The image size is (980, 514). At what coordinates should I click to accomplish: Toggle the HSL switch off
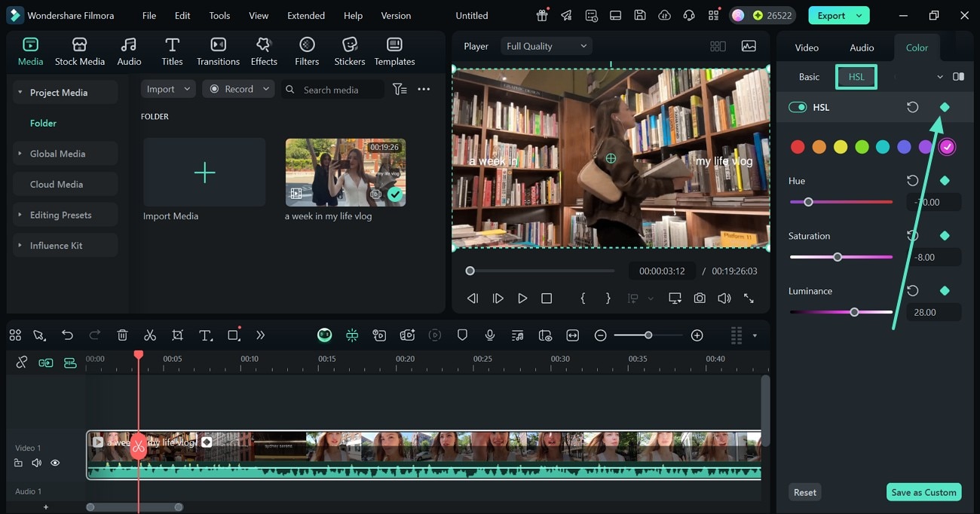click(x=798, y=107)
